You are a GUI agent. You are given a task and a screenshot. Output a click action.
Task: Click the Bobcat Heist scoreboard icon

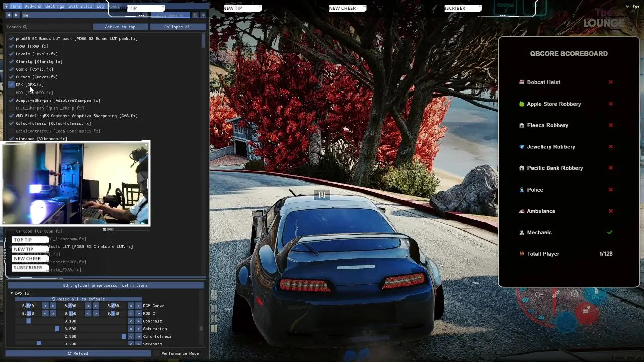(522, 82)
